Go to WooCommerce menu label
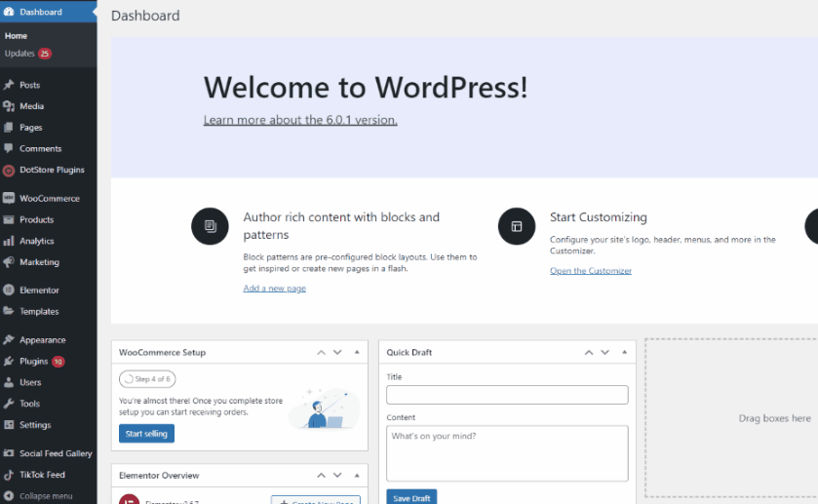818x504 pixels. 50,198
